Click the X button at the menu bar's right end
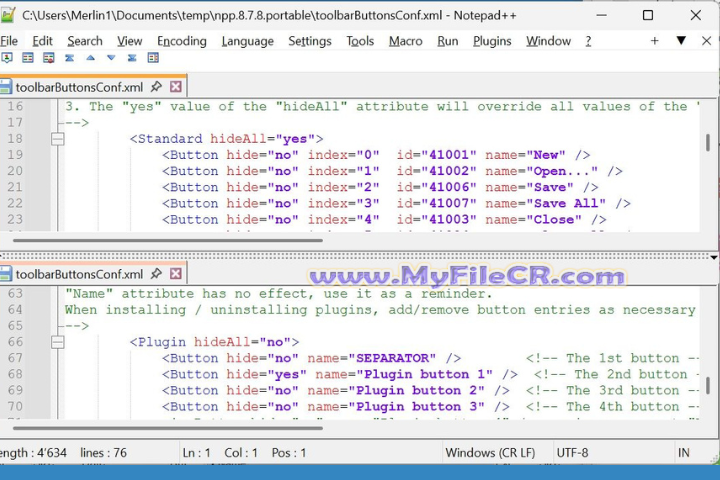This screenshot has height=480, width=720. pyautogui.click(x=706, y=41)
